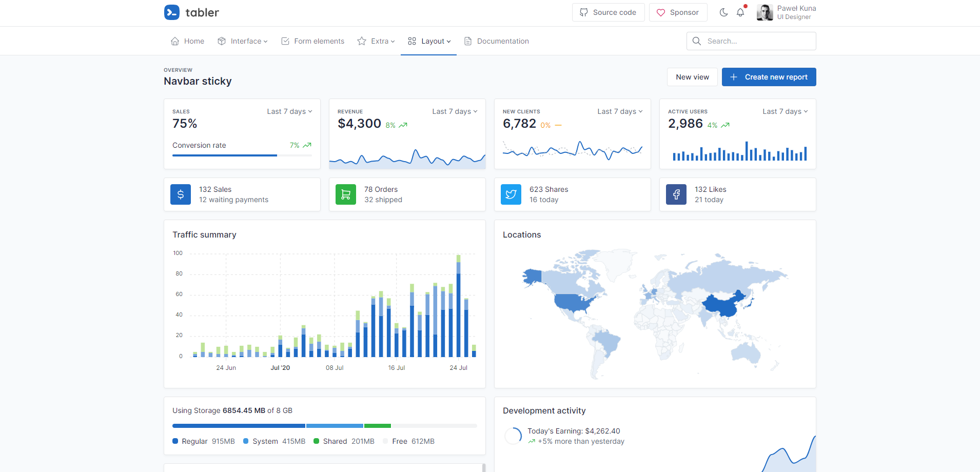Click the New view button
The width and height of the screenshot is (980, 472).
[x=693, y=77]
